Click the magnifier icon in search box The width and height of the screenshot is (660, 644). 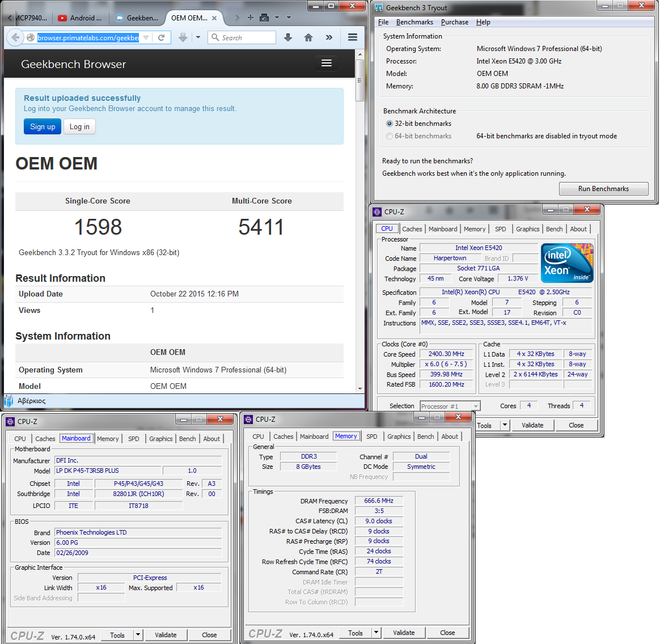pyautogui.click(x=215, y=37)
